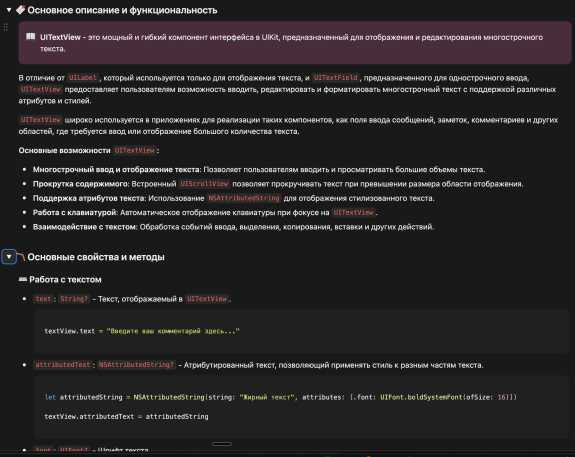Click the 'UILabel' inline code

pyautogui.click(x=83, y=78)
